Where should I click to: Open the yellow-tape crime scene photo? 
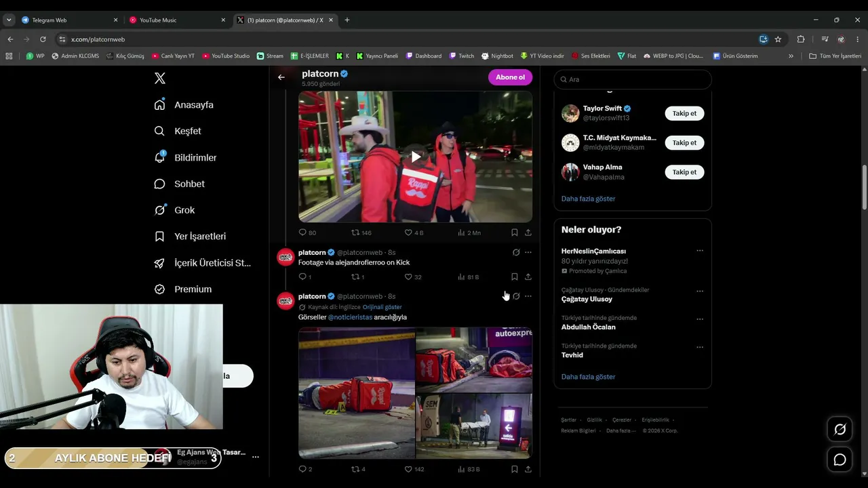357,393
